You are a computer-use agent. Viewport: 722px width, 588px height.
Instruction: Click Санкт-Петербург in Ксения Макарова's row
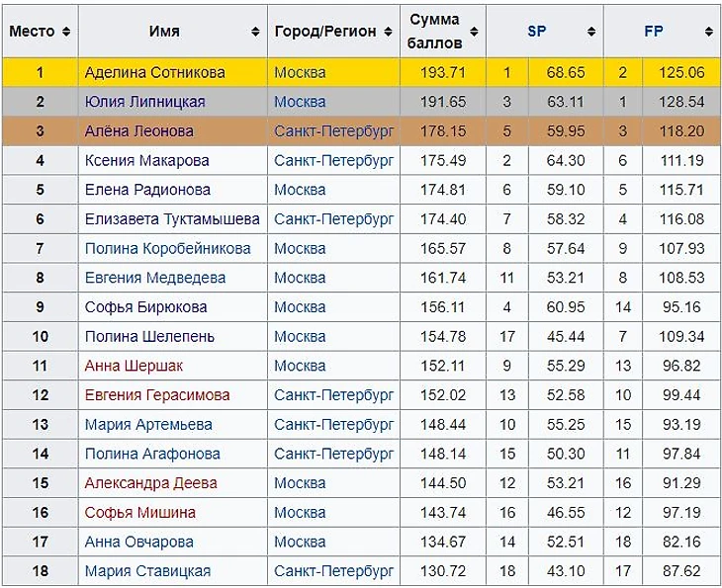(x=333, y=160)
